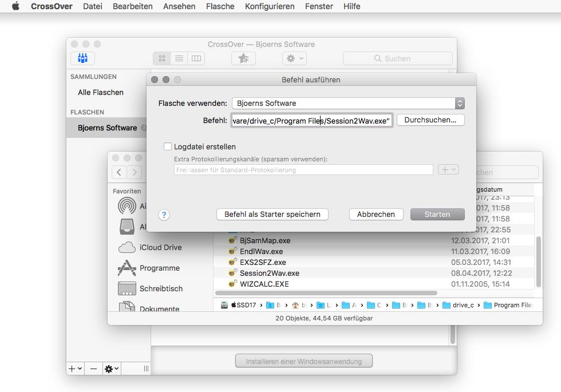
Task: Click the Program Files folder in path bar
Action: 508,305
